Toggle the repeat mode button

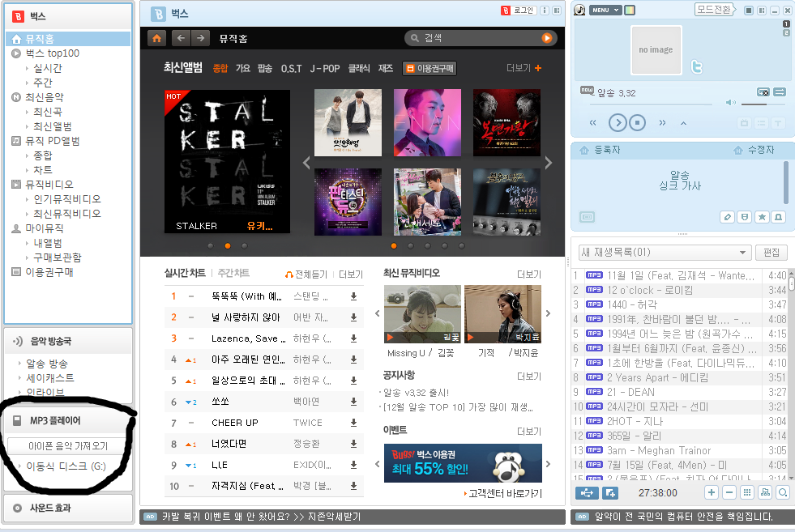pyautogui.click(x=780, y=92)
